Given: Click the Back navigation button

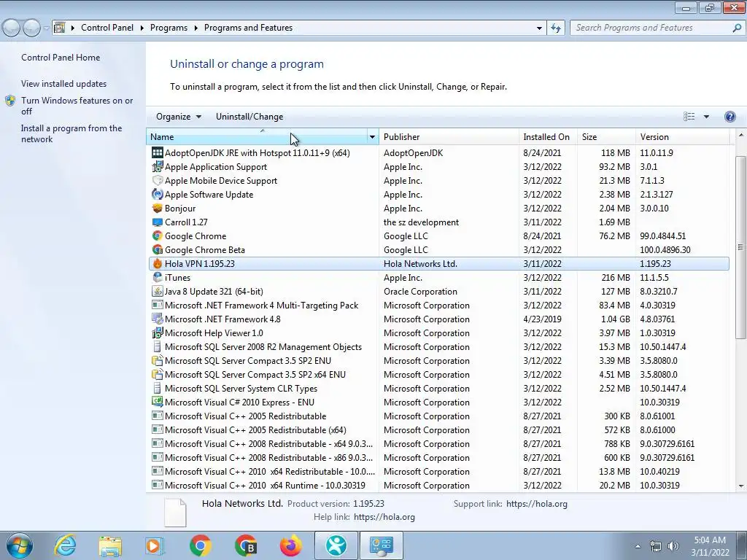Looking at the screenshot, I should (x=11, y=28).
